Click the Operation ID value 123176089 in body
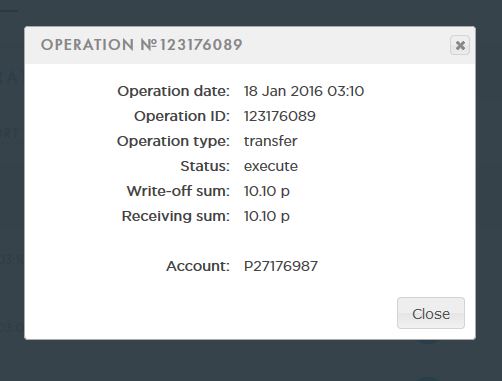 coord(279,116)
